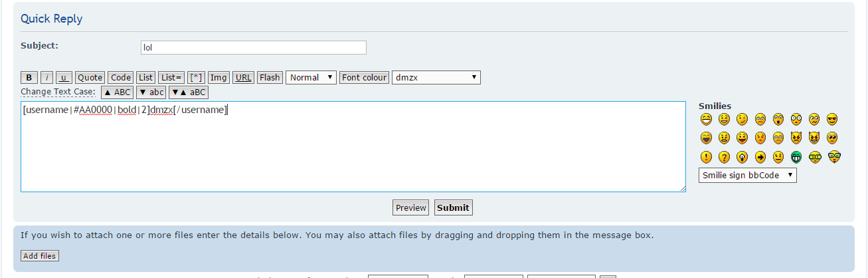The image size is (868, 278).
Task: Click into the Subject text field
Action: tap(253, 48)
